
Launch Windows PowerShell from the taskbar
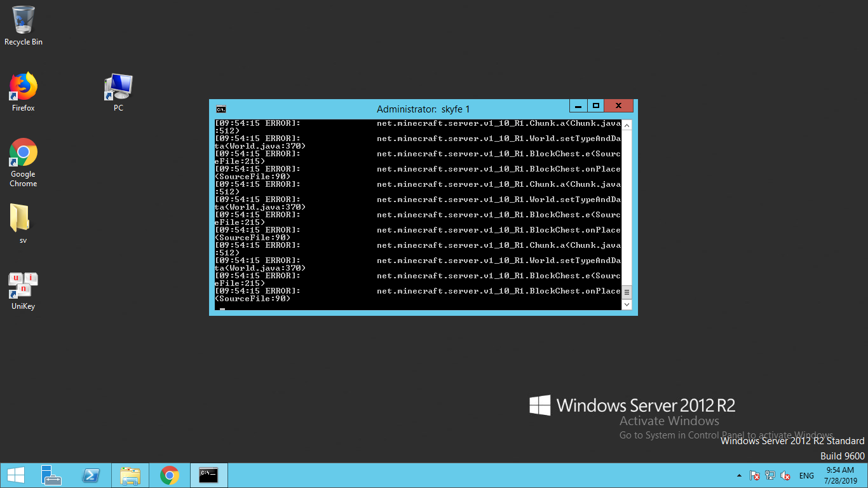(92, 475)
